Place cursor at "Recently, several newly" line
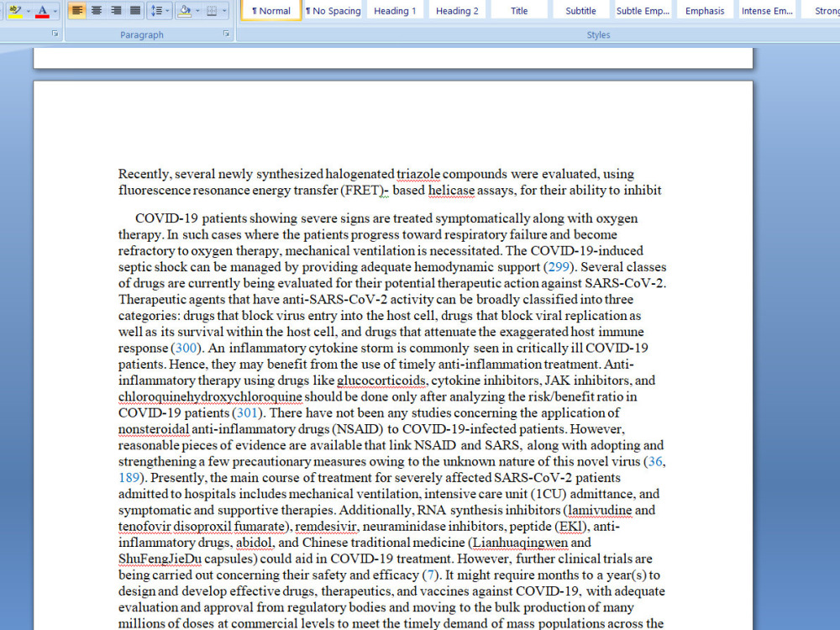The width and height of the screenshot is (840, 630). tap(376, 174)
